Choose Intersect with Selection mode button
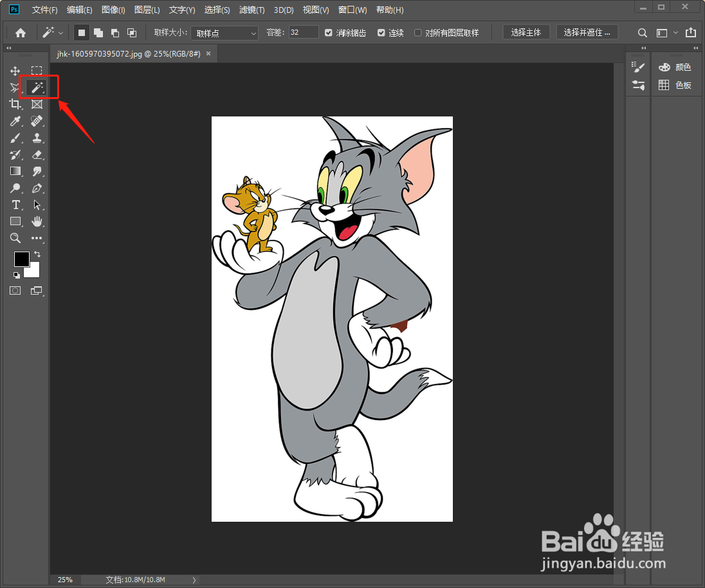 (132, 32)
